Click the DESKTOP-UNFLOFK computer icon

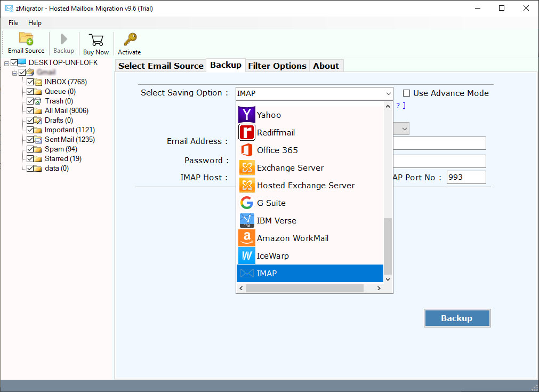[x=22, y=62]
